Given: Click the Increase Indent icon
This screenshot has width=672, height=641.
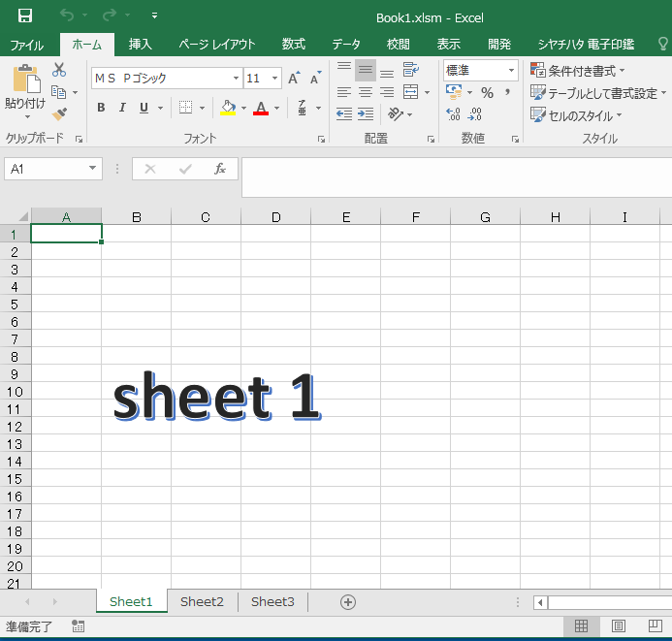Looking at the screenshot, I should point(366,114).
